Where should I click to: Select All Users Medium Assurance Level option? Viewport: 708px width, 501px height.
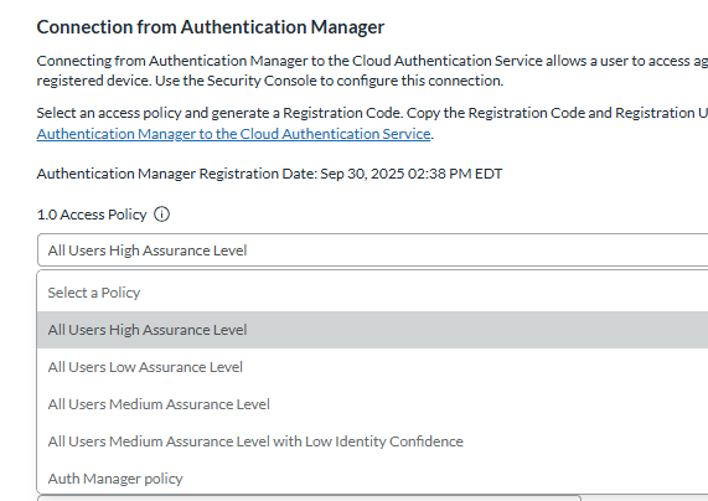click(373, 404)
